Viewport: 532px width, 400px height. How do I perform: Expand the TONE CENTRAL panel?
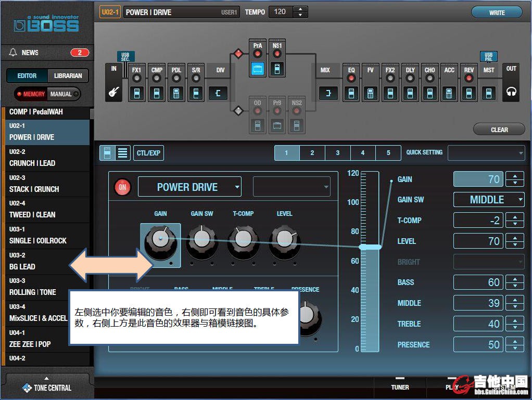[47, 385]
